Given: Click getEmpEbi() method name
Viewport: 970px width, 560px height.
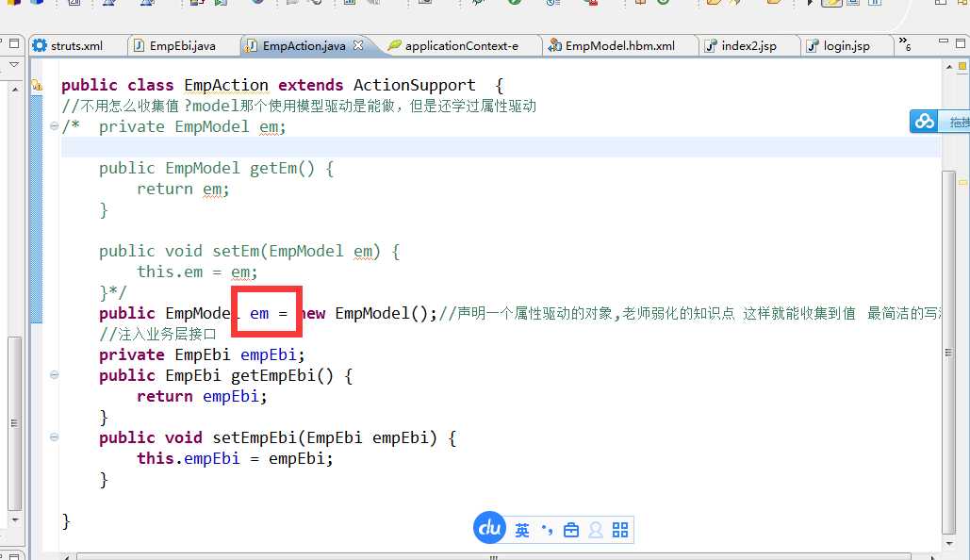Looking at the screenshot, I should [x=282, y=375].
